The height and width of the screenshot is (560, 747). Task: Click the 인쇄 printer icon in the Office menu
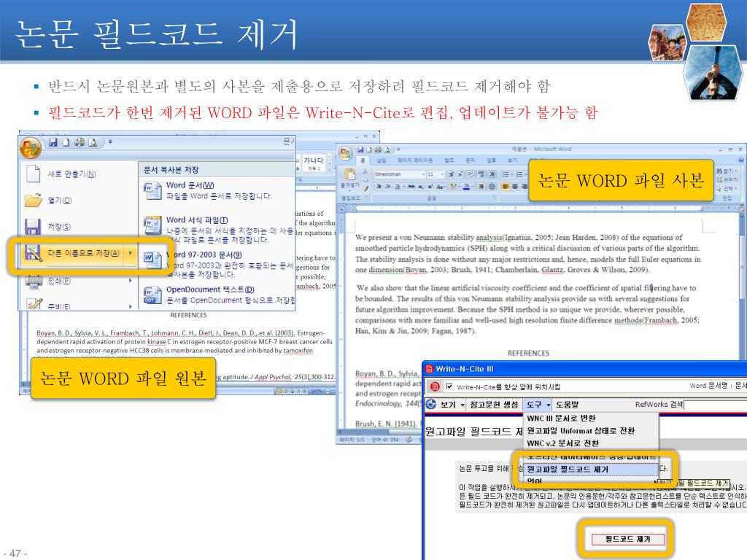click(x=34, y=282)
